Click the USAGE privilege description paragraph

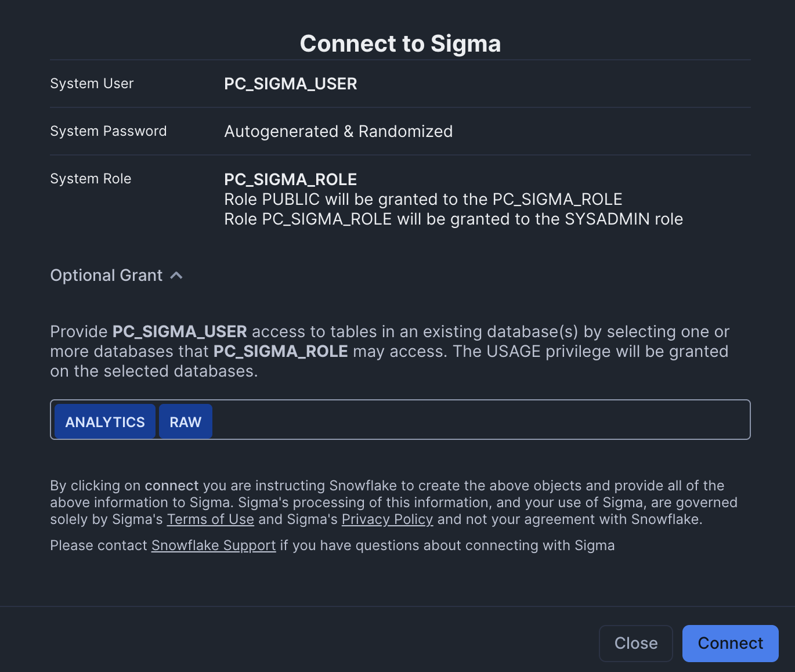coord(389,352)
